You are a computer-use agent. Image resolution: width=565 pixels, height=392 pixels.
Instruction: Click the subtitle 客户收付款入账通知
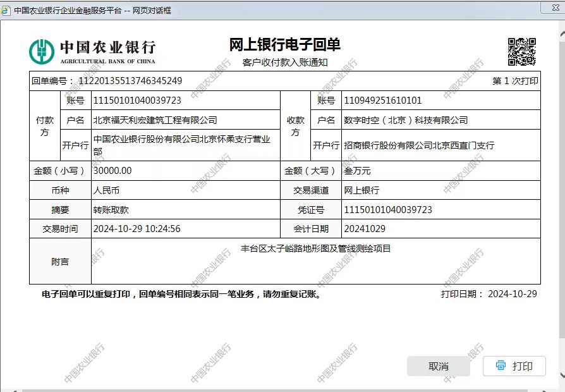tap(285, 63)
